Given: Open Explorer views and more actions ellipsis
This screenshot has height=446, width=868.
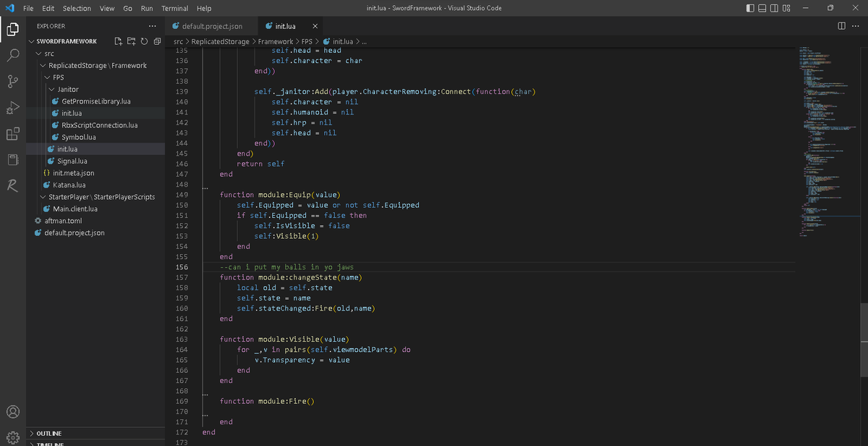Looking at the screenshot, I should [x=152, y=26].
